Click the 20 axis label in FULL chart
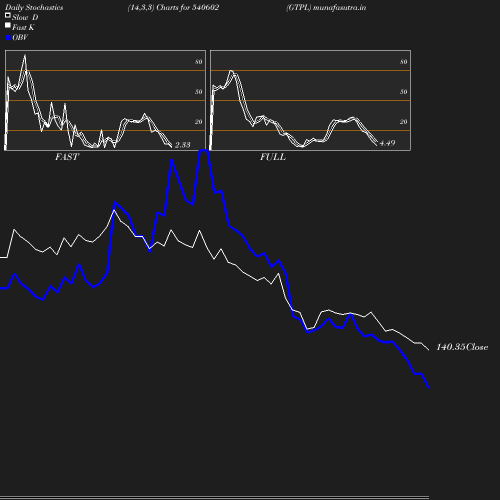The width and height of the screenshot is (500, 500). click(404, 122)
